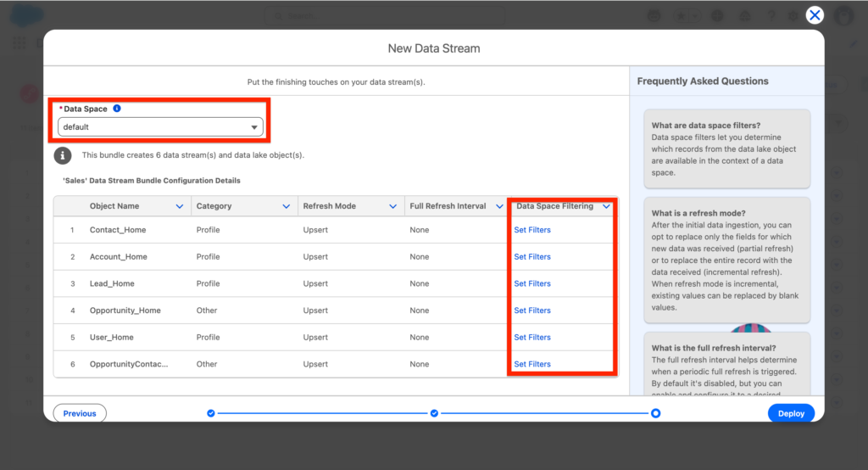Select the OpportunityContact row object name
The width and height of the screenshot is (868, 470).
click(129, 364)
